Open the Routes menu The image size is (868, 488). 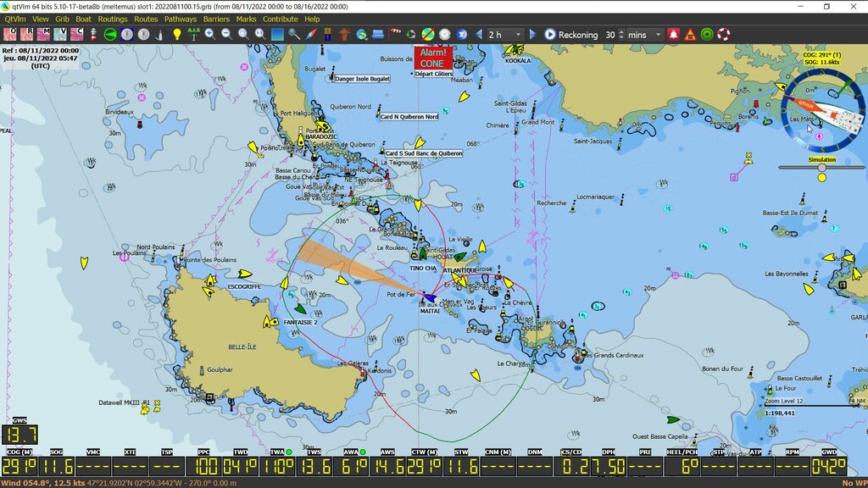click(x=146, y=19)
